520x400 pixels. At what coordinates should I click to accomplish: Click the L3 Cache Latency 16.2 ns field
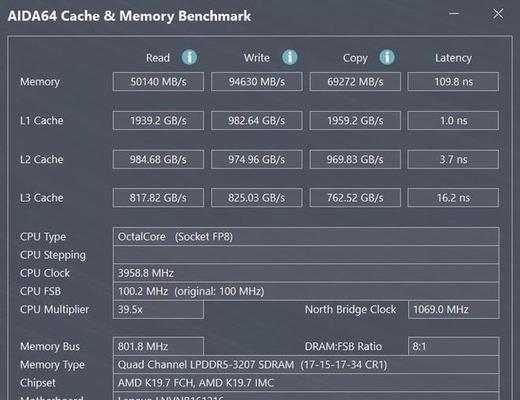[453, 198]
